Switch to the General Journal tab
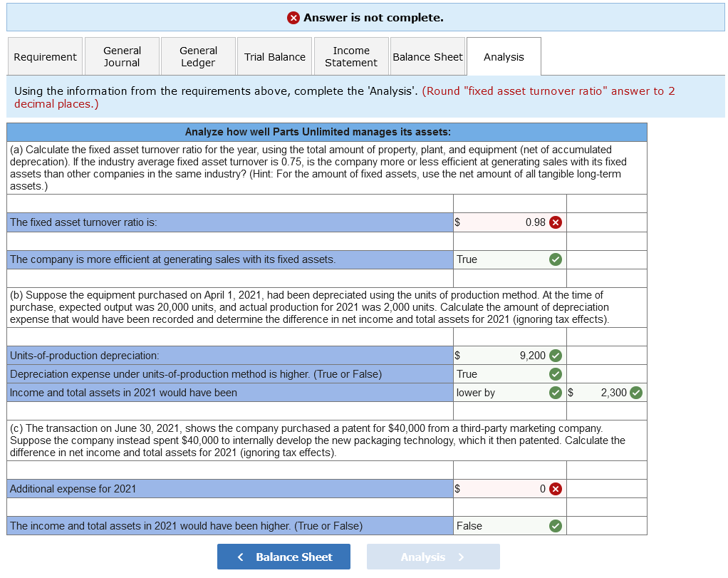 (122, 57)
